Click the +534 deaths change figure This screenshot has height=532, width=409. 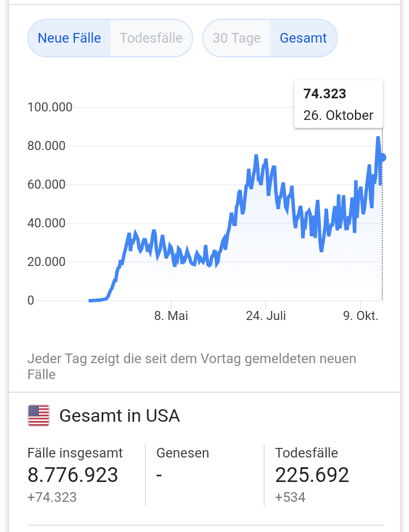coord(290,497)
